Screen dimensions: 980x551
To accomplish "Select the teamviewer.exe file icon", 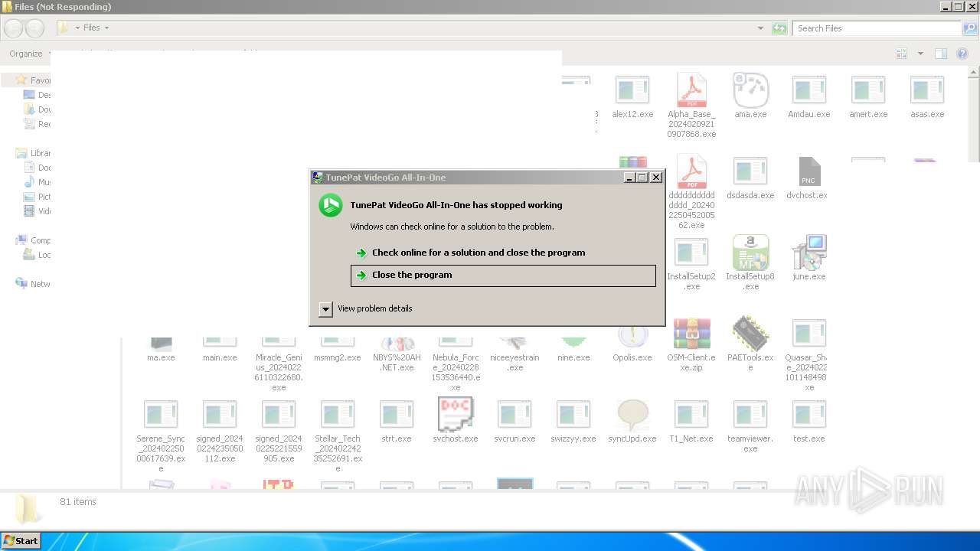I will (x=750, y=415).
